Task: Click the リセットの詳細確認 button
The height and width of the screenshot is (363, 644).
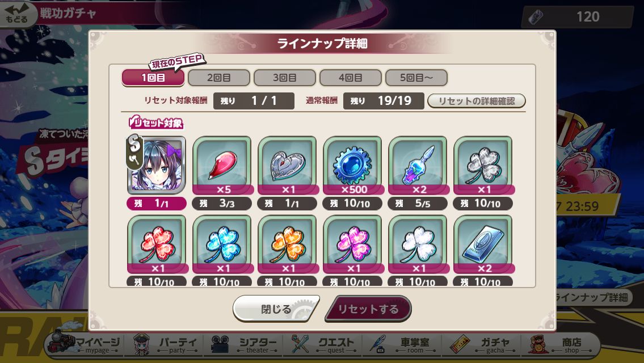Action: [477, 100]
